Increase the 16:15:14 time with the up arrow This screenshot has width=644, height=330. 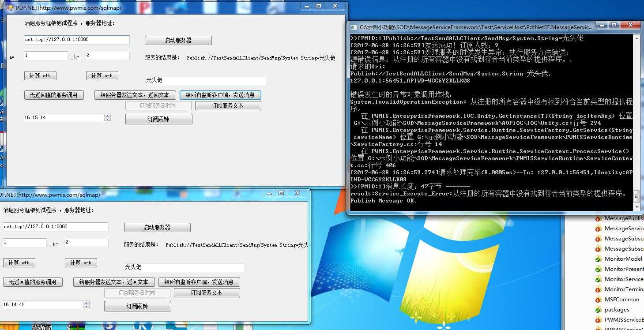[x=107, y=116]
